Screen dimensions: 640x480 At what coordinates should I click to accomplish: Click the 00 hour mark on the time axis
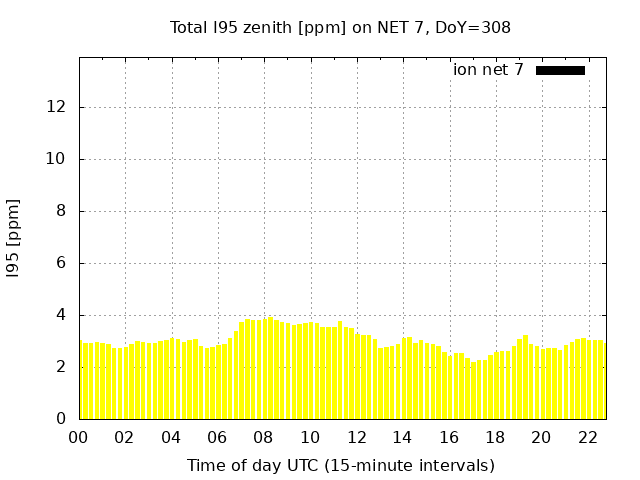[79, 437]
